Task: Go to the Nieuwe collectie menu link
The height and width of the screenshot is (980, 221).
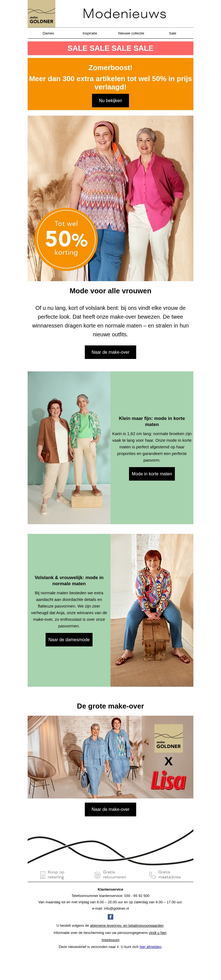Action: coord(131,33)
